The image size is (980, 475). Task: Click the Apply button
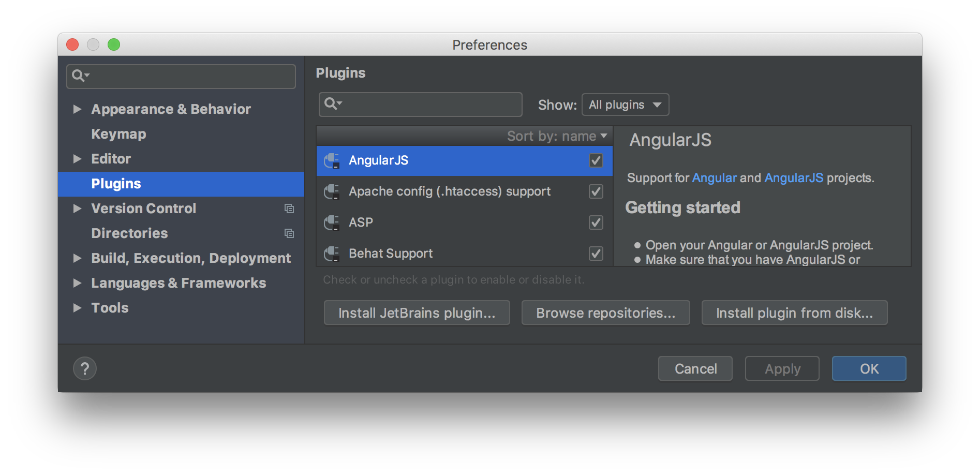tap(782, 368)
